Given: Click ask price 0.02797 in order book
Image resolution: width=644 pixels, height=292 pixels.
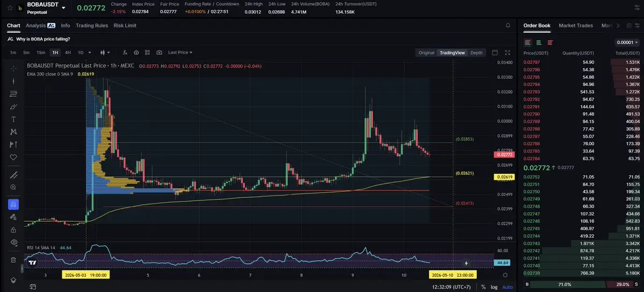Looking at the screenshot, I should (x=532, y=63).
